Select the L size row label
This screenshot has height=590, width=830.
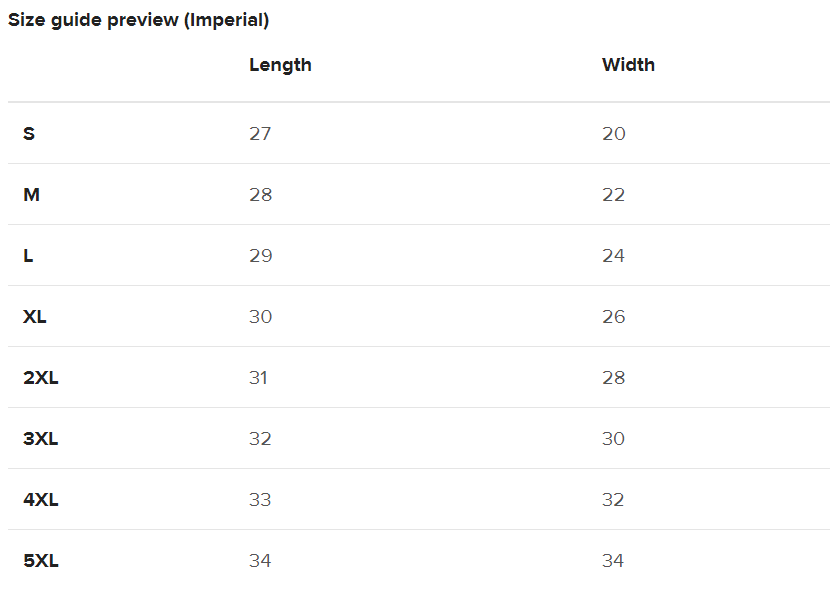28,256
